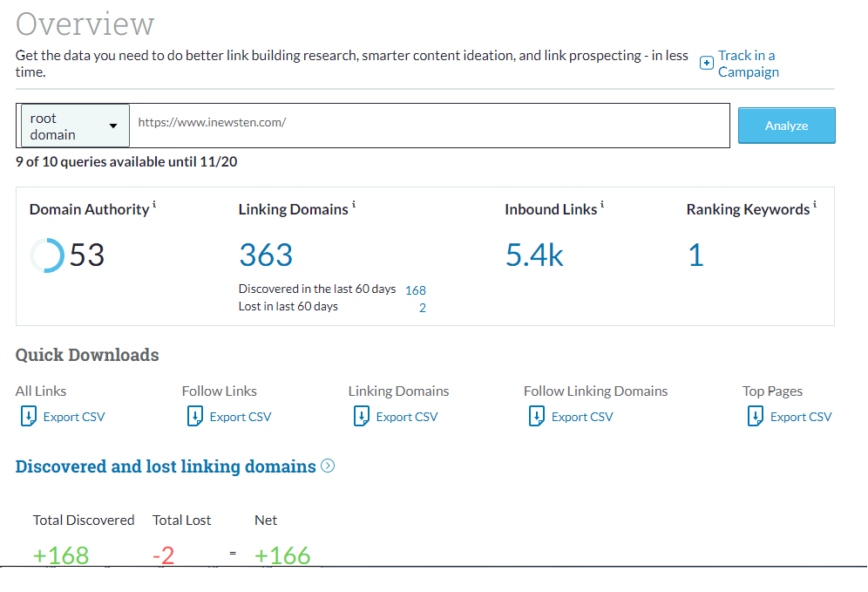868x592 pixels.
Task: Click the Export CSV link under Top Pages
Action: coord(801,417)
